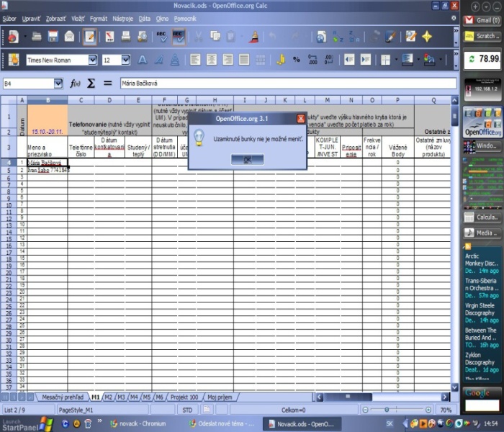The image size is (504, 432).
Task: Open the Font Size dropdown
Action: pyautogui.click(x=126, y=60)
